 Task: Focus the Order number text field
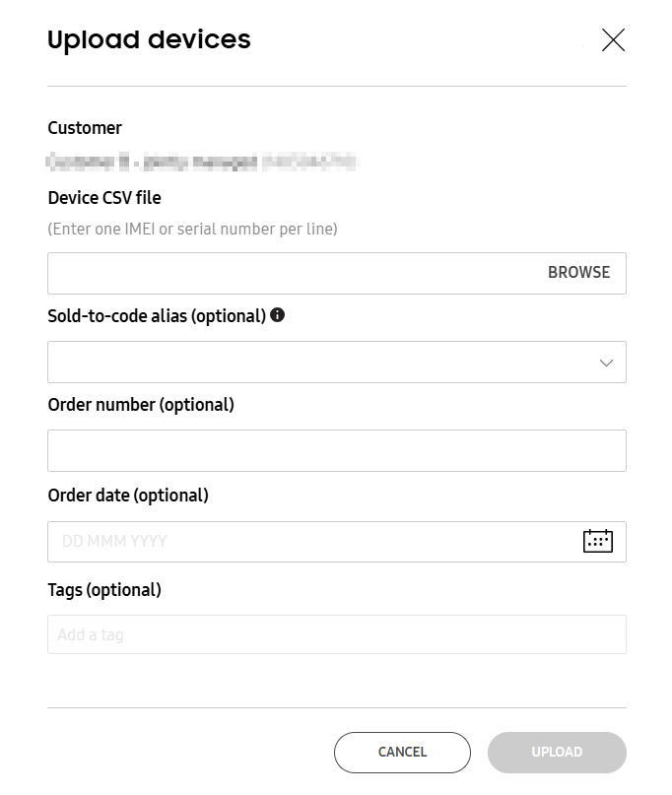tap(336, 450)
